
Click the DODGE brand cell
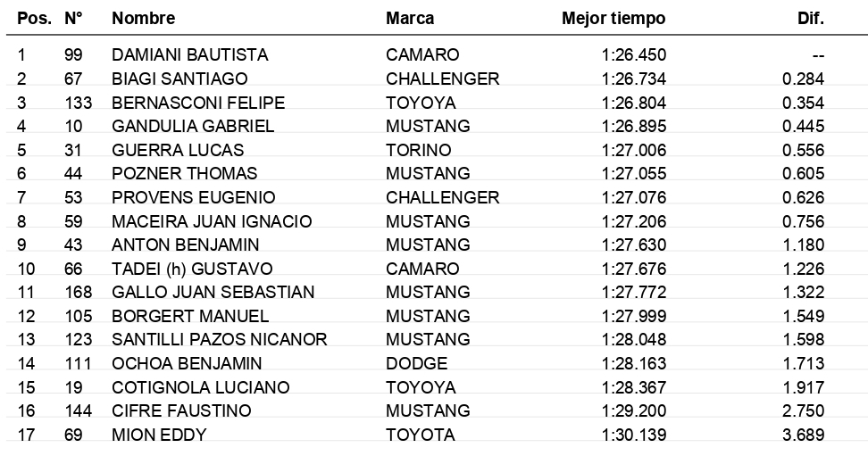coord(416,363)
